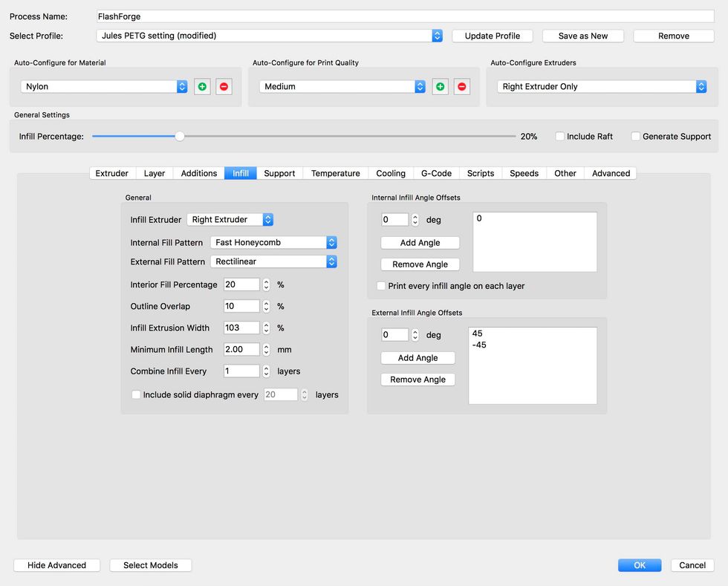The image size is (728, 586).
Task: Click stepper for Internal Infill Angle degrees
Action: pyautogui.click(x=415, y=220)
